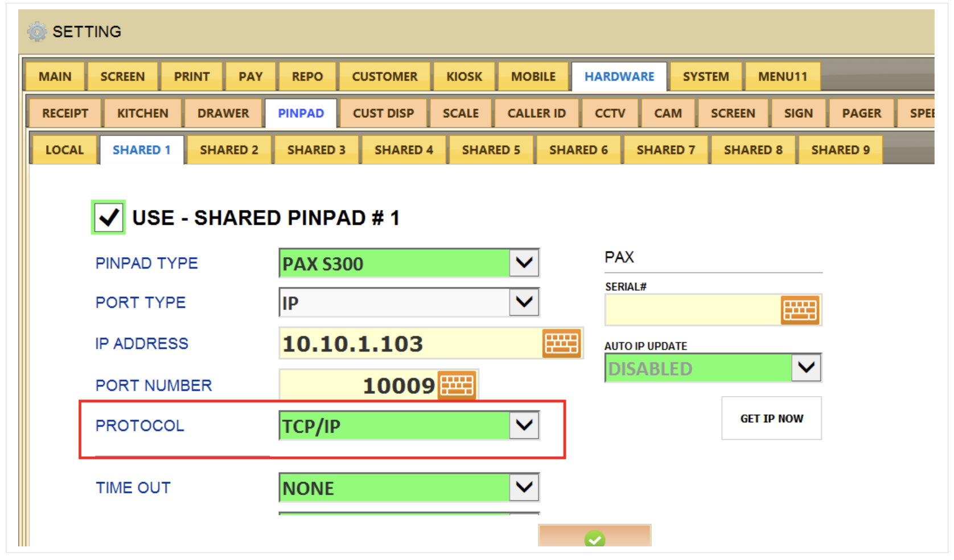This screenshot has height=560, width=954.
Task: Click the settings gear icon
Action: (x=37, y=32)
